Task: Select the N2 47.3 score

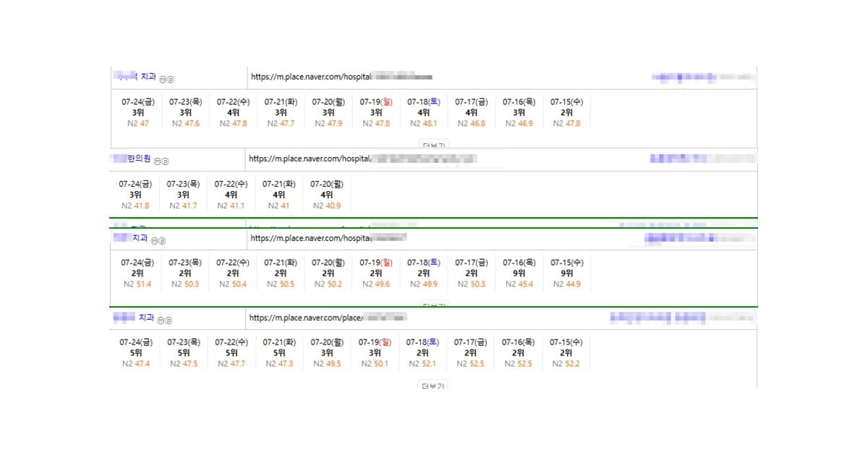Action: point(279,364)
